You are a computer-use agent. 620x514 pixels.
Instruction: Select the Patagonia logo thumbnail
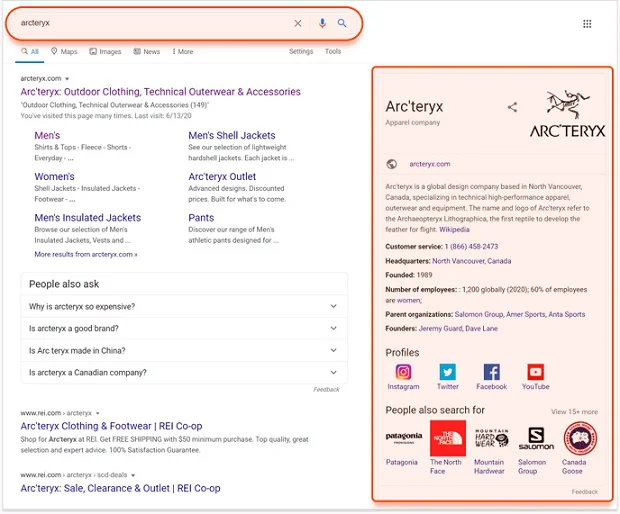pos(404,438)
